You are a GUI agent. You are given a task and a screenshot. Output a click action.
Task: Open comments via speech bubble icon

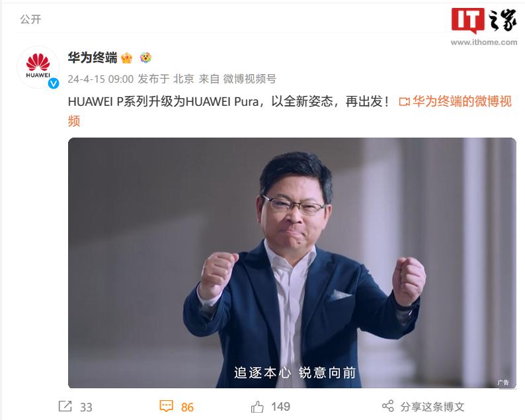coord(166,406)
